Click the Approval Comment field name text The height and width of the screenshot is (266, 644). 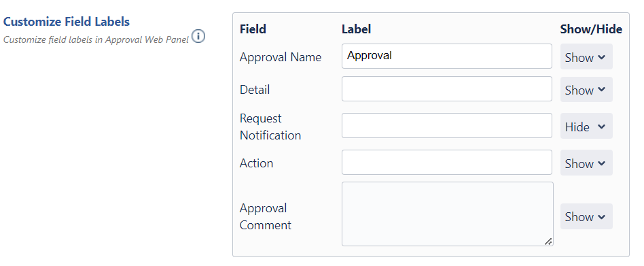[x=266, y=216]
